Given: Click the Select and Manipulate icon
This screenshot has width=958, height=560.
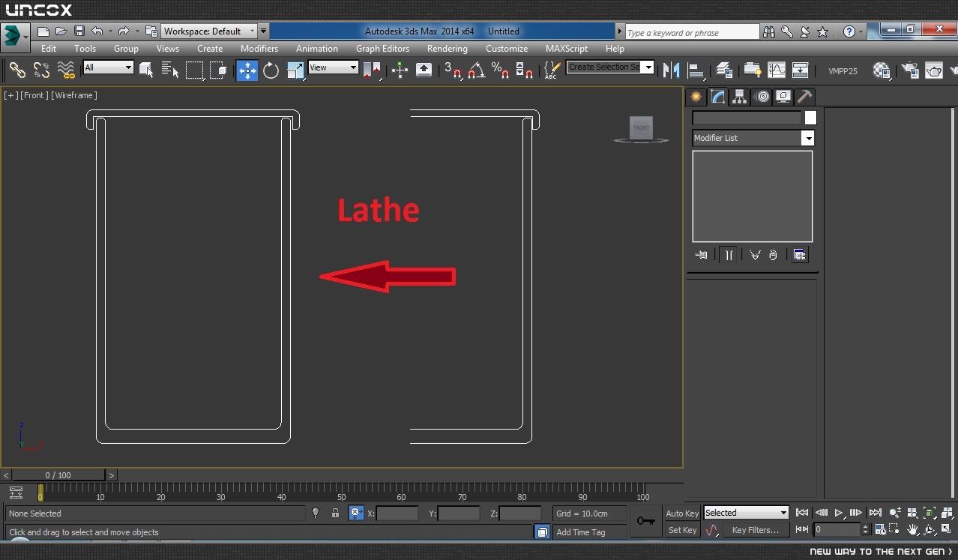Looking at the screenshot, I should point(400,70).
